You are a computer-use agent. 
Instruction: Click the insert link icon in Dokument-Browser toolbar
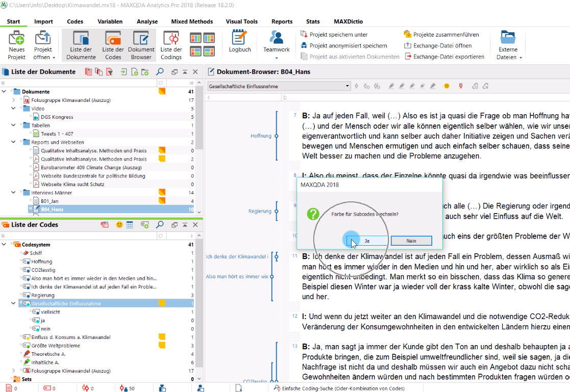[475, 86]
